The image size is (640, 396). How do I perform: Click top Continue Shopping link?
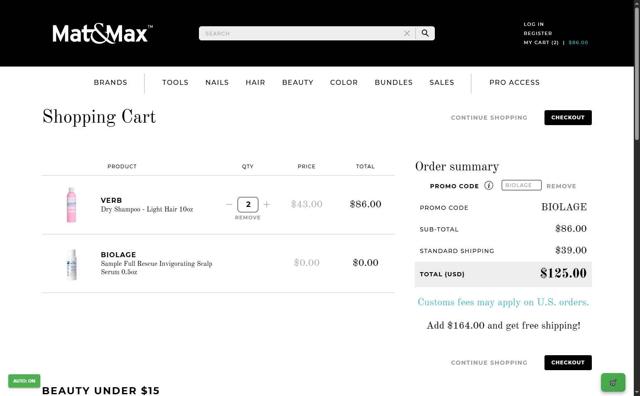coord(489,118)
